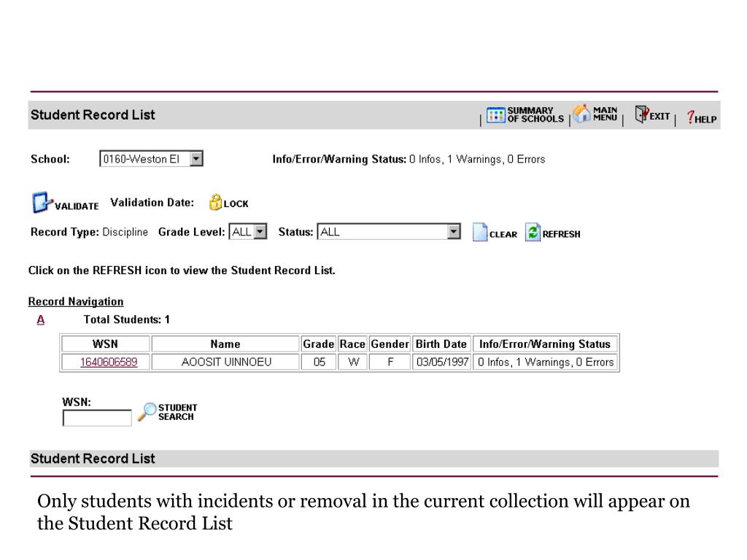Click the EXIT label text
The width and height of the screenshot is (747, 560).
659,117
